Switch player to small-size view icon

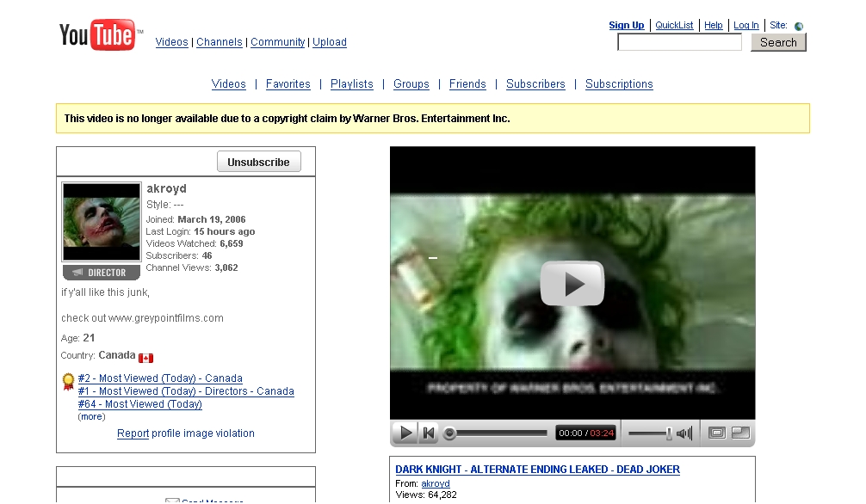717,433
